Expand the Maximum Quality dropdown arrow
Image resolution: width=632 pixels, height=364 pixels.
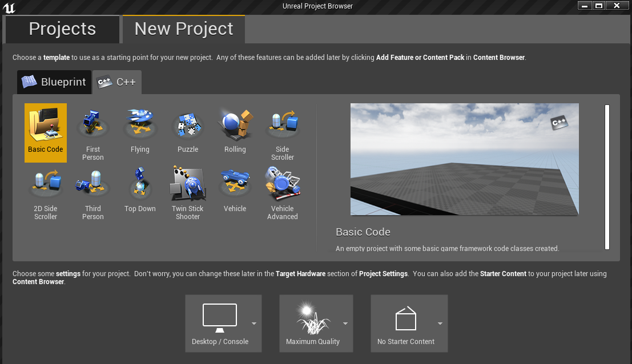click(x=345, y=323)
